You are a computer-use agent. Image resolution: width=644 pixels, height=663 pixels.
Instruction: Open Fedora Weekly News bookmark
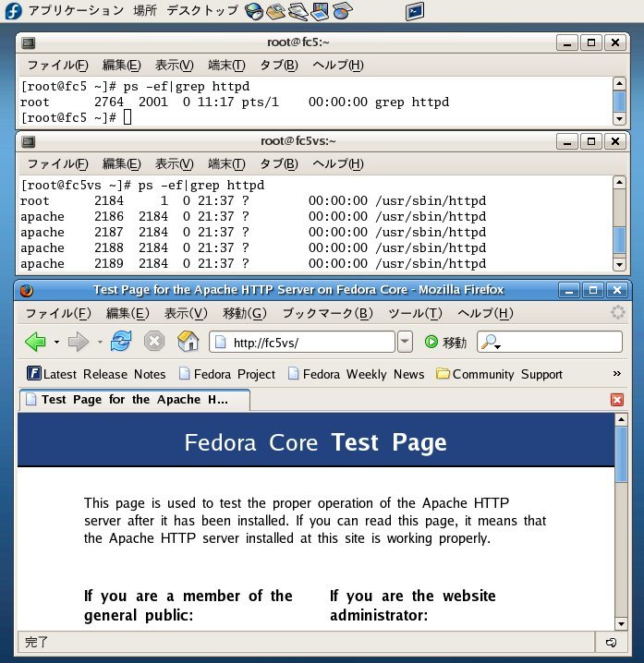point(357,374)
